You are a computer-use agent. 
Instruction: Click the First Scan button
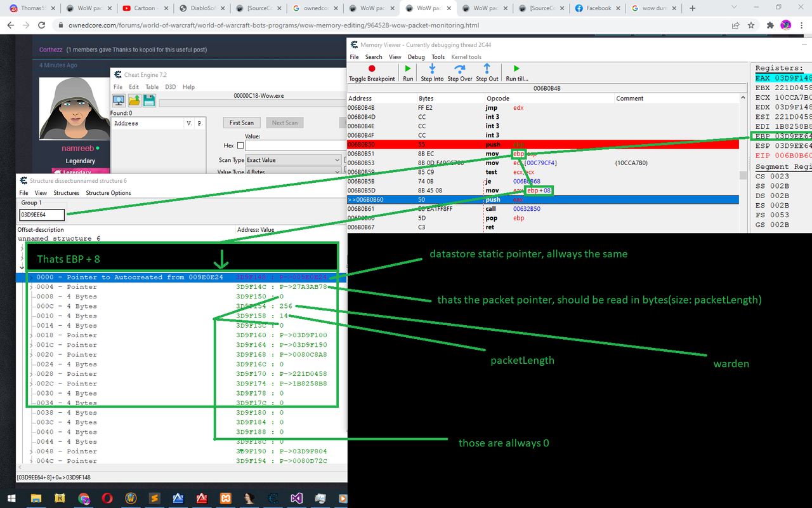click(241, 123)
